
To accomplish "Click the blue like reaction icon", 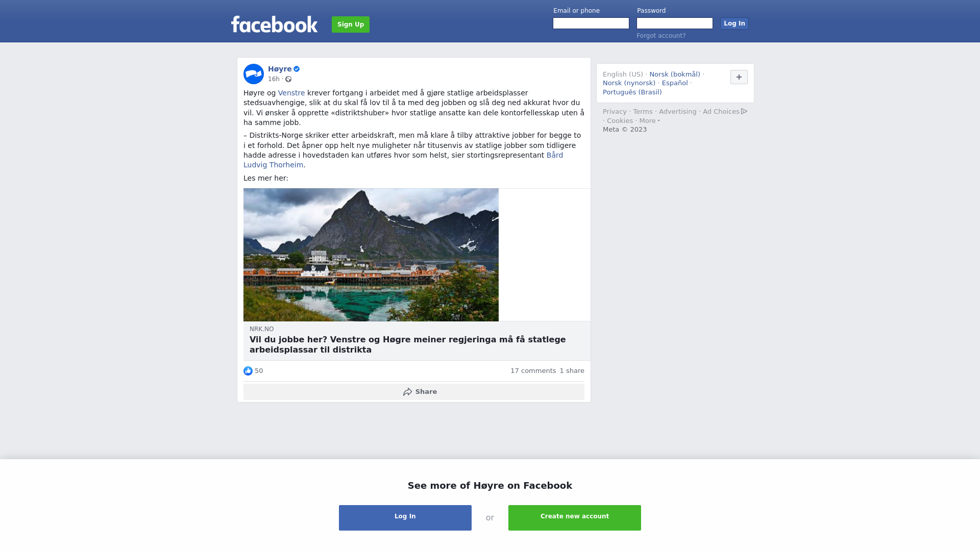I will point(248,371).
